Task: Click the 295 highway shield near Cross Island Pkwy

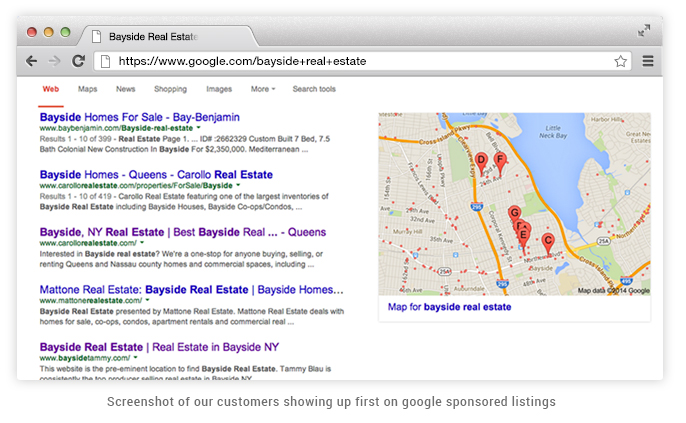Action: pyautogui.click(x=476, y=206)
